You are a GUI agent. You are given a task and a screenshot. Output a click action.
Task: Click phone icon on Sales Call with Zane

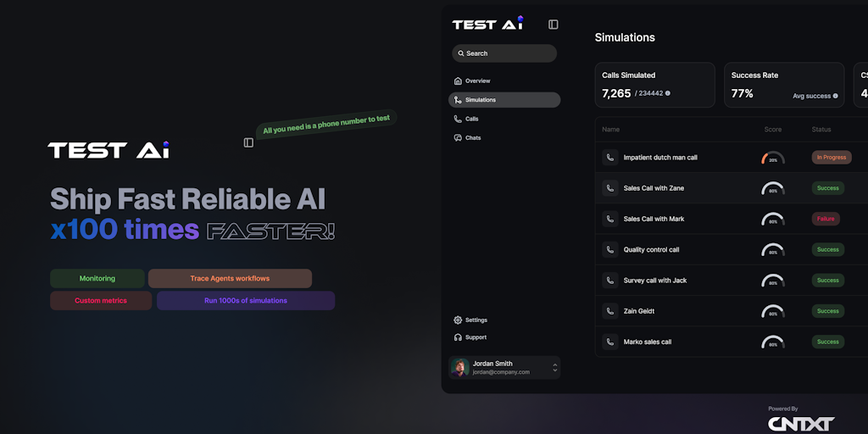click(x=610, y=188)
